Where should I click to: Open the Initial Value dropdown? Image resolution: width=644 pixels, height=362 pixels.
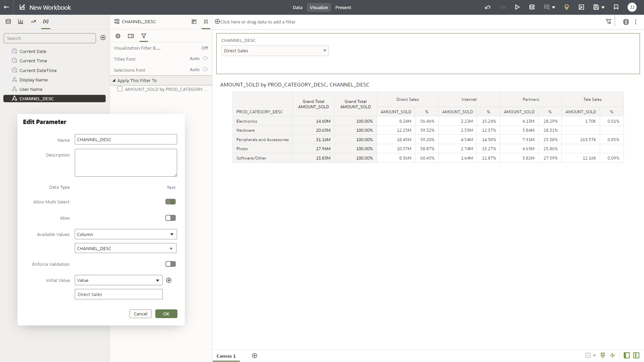[118, 280]
